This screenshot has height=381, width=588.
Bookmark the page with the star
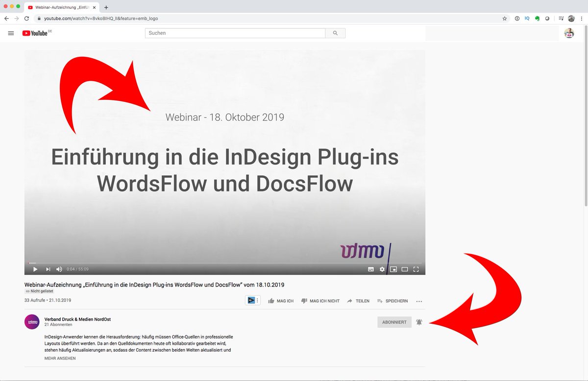505,18
